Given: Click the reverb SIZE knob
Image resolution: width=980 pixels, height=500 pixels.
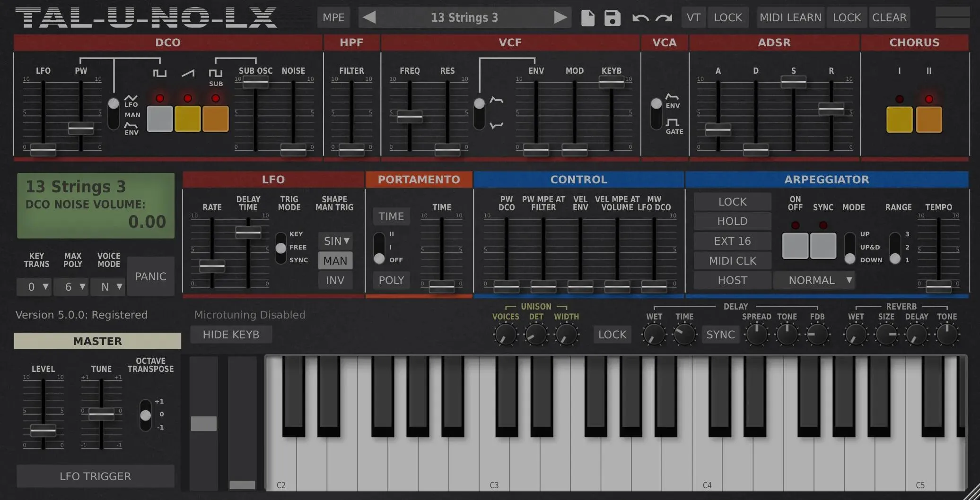Looking at the screenshot, I should coord(886,335).
